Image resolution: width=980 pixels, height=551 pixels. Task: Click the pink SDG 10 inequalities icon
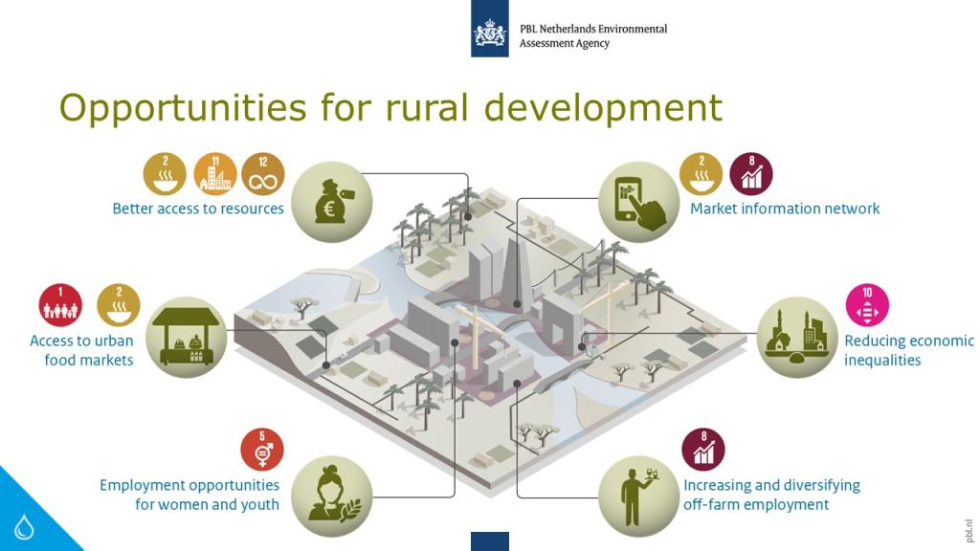[867, 306]
